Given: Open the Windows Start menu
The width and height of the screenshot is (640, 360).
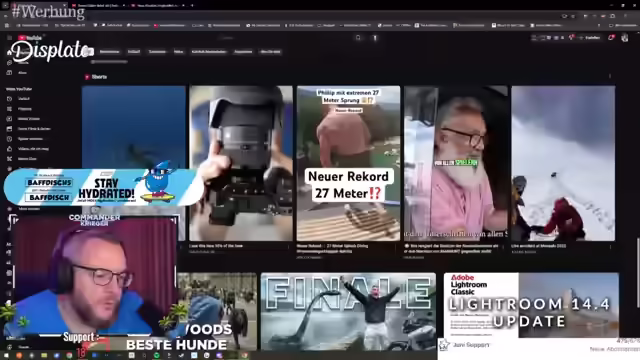Looking at the screenshot, I should click(x=6, y=356).
